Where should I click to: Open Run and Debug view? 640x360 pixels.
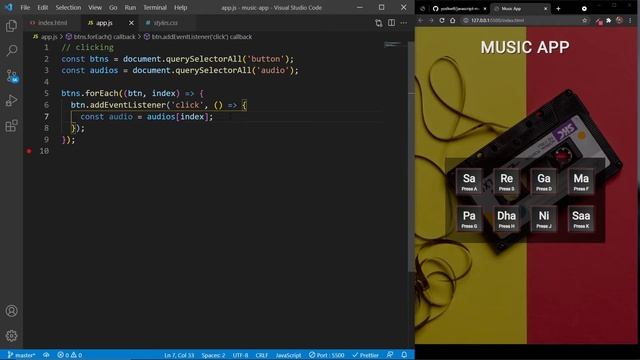point(11,100)
